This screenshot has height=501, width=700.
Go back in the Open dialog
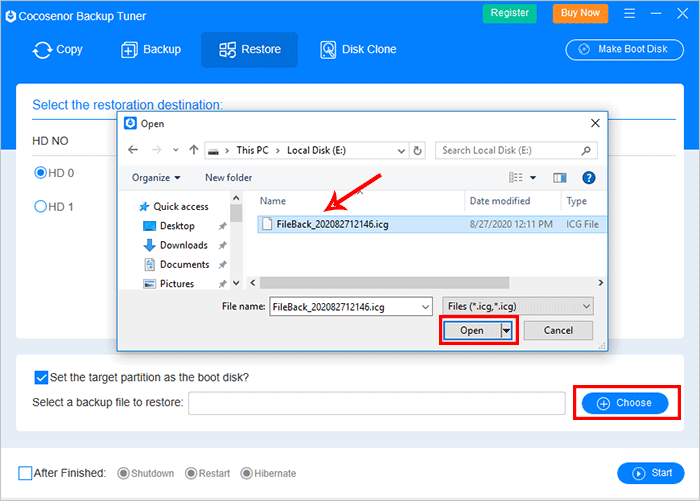tap(133, 150)
